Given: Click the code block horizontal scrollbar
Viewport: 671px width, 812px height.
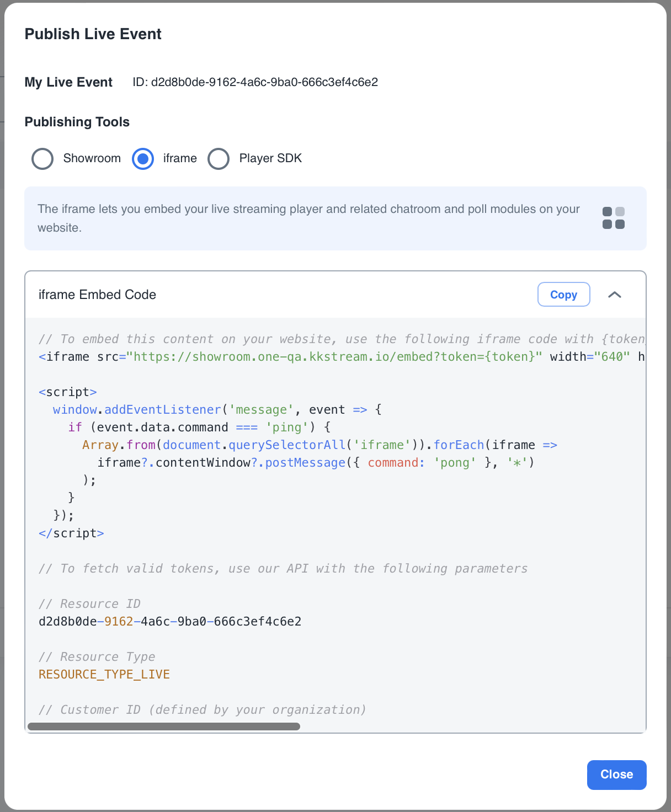Looking at the screenshot, I should [x=164, y=726].
